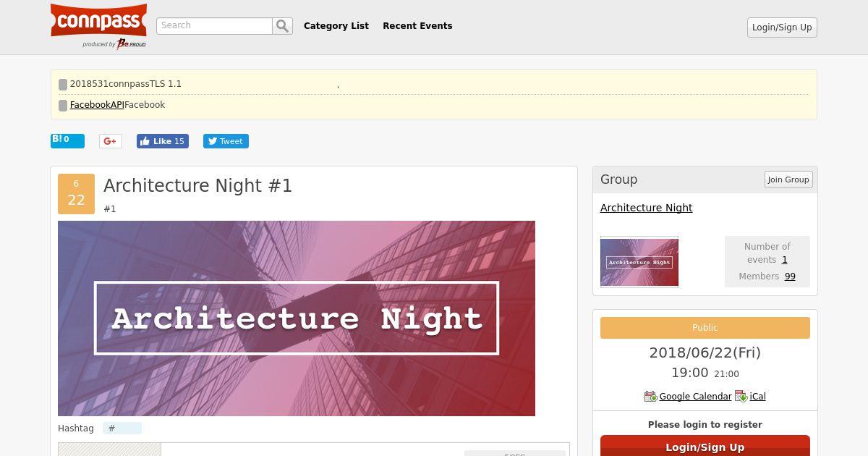Click into the Search input field
This screenshot has width=868, height=456.
coord(214,26)
